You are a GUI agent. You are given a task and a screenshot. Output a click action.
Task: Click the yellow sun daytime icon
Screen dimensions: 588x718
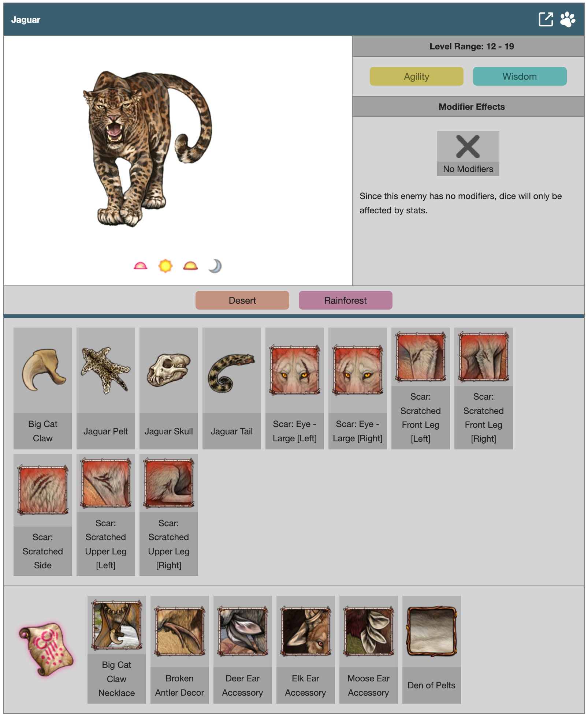click(165, 266)
